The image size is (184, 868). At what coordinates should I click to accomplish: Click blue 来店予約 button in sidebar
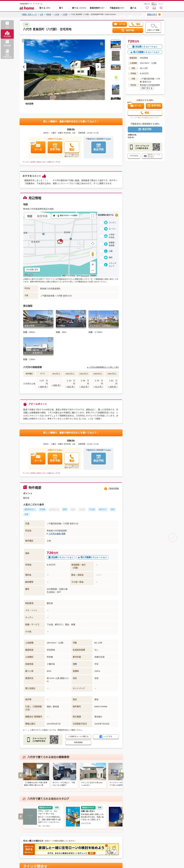(145, 129)
